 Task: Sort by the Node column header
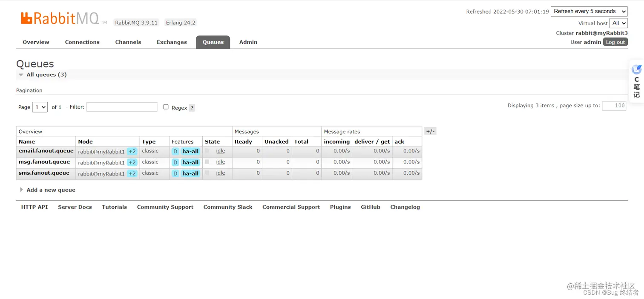(x=85, y=141)
